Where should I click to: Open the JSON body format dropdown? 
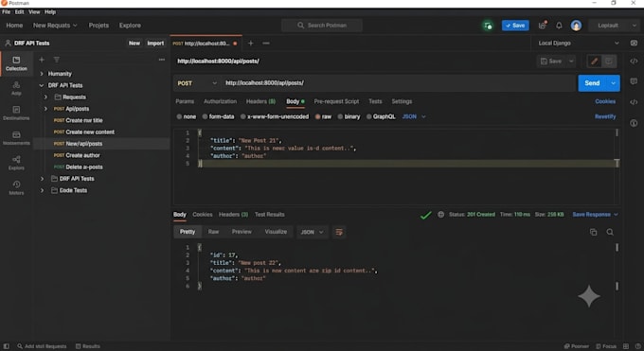click(x=414, y=116)
